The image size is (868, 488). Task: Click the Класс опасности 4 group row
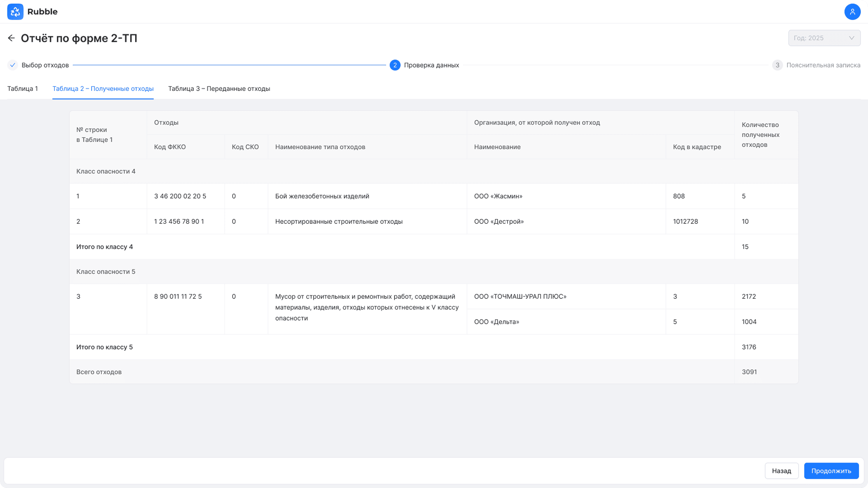(x=434, y=171)
